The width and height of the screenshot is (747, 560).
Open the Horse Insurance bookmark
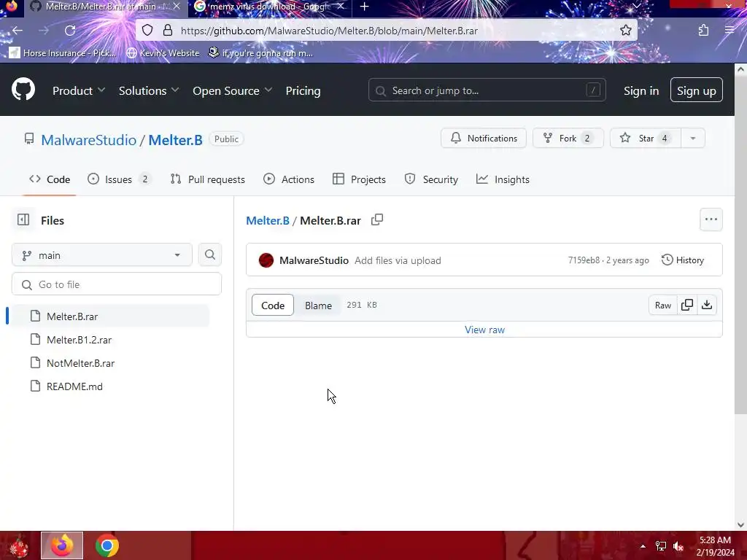tap(63, 52)
